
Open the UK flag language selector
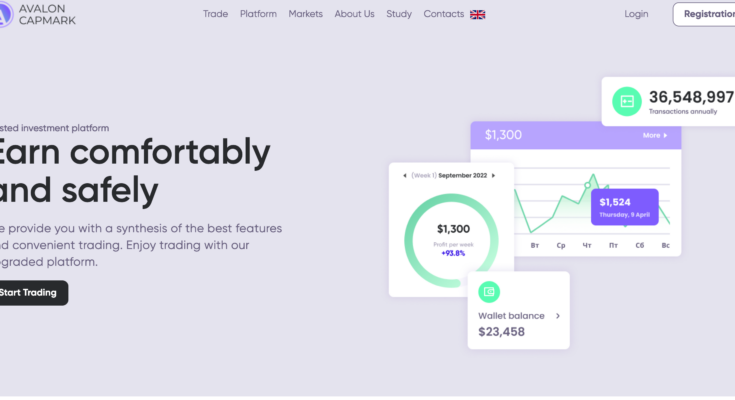pos(478,15)
